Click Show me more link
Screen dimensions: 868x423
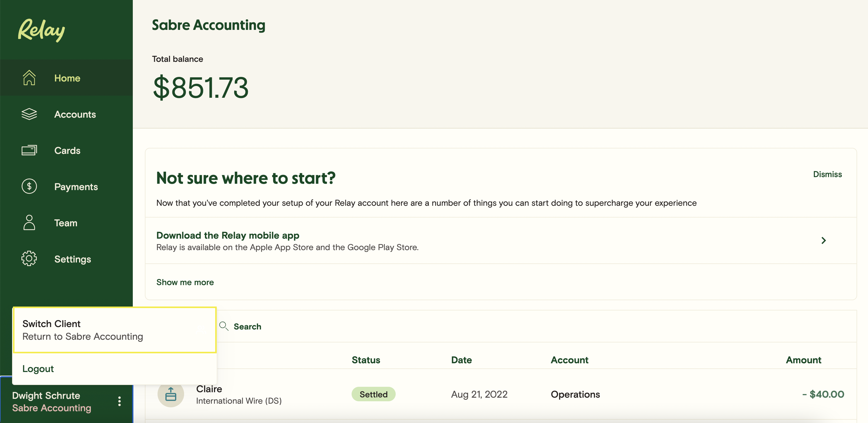tap(185, 282)
